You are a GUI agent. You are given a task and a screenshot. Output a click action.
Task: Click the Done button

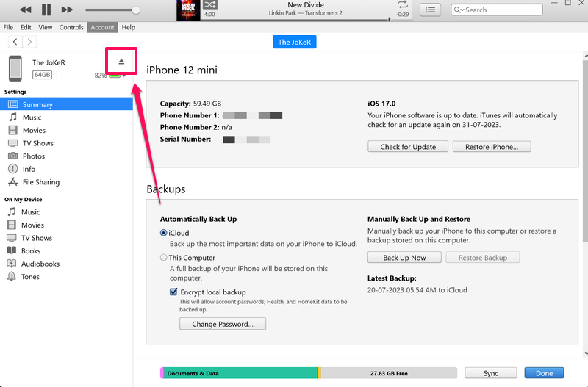point(544,373)
